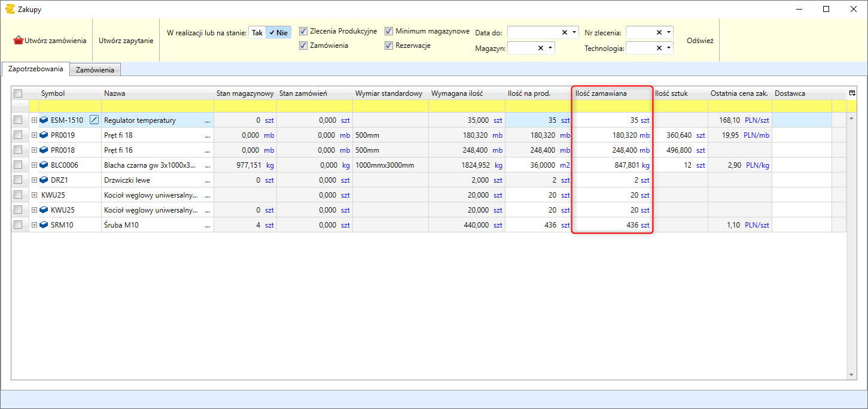This screenshot has height=409, width=868.
Task: Click the Odśwież button
Action: pyautogui.click(x=700, y=41)
